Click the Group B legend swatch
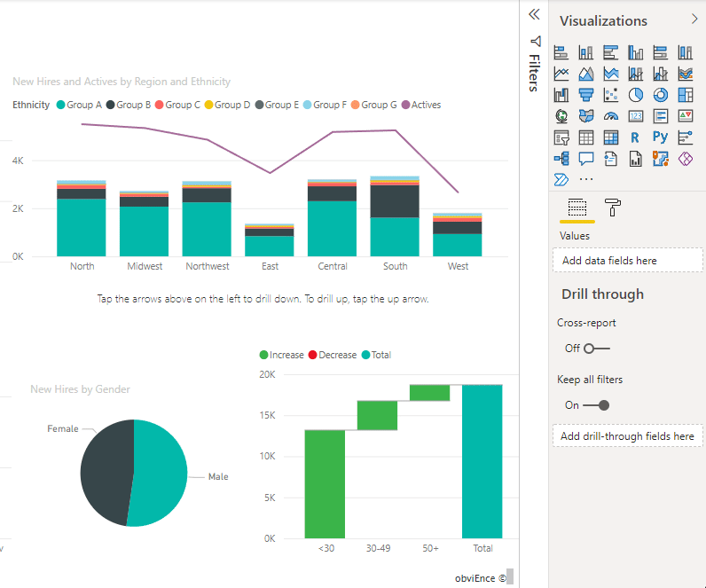Image resolution: width=706 pixels, height=588 pixels. tap(111, 105)
